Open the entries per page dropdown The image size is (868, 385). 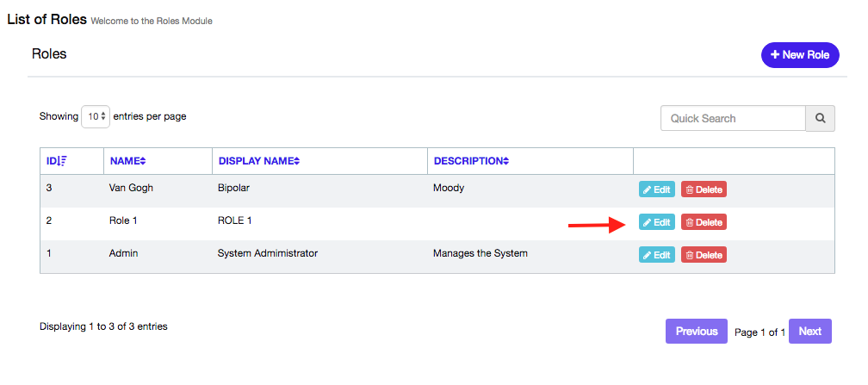coord(96,116)
